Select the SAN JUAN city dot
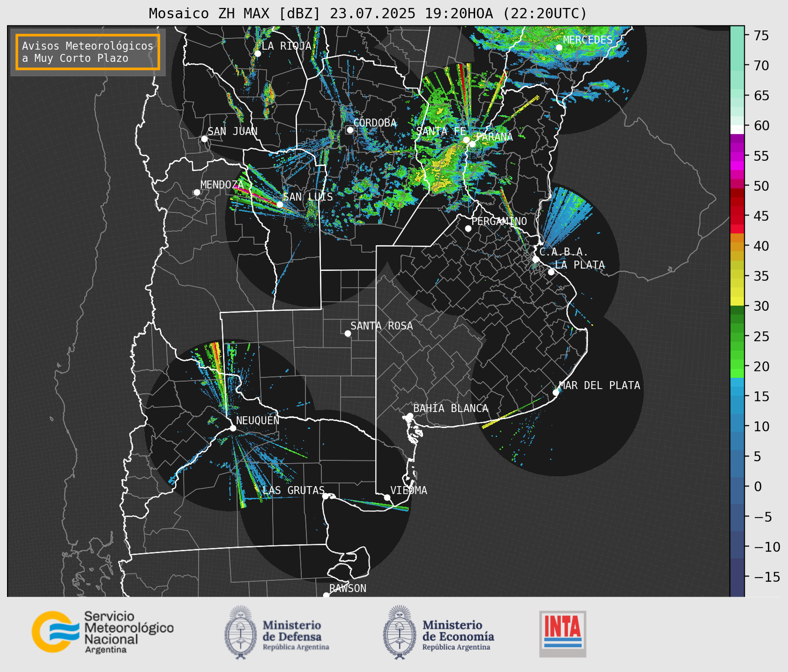788x672 pixels. pos(204,139)
